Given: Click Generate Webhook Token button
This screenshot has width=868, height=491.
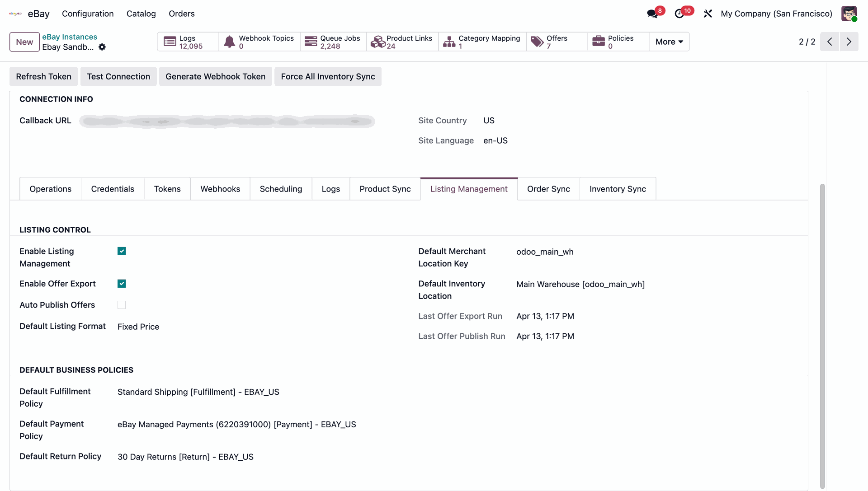Looking at the screenshot, I should (216, 76).
